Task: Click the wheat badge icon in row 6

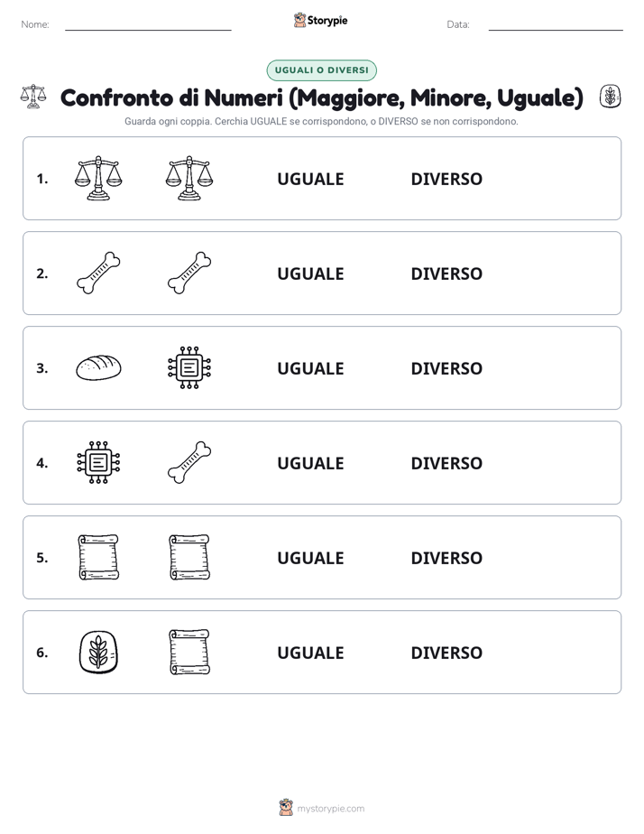Action: [x=98, y=652]
